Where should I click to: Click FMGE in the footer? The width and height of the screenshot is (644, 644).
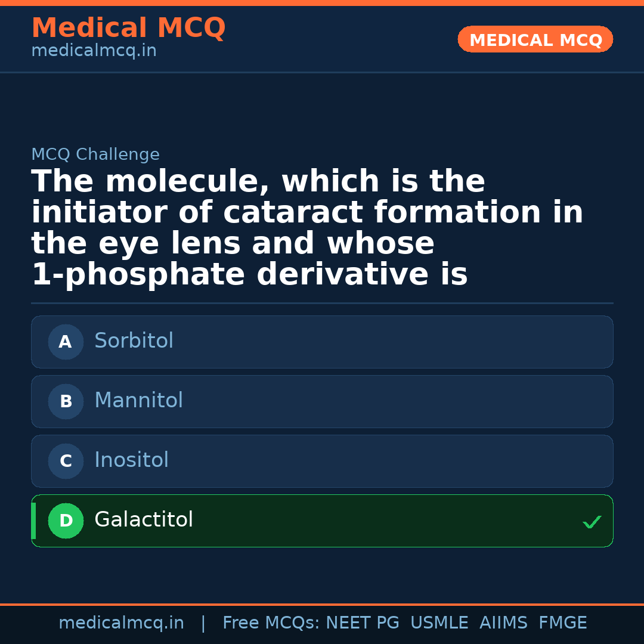[x=562, y=623]
